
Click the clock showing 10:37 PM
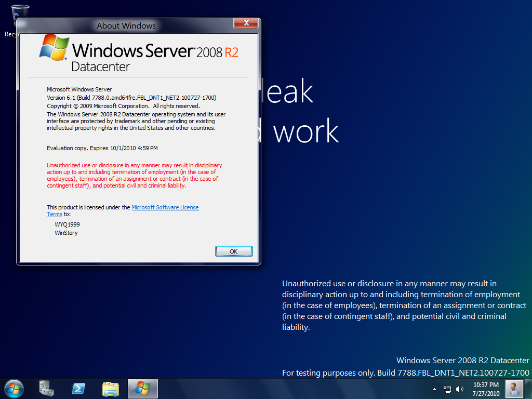tap(486, 389)
